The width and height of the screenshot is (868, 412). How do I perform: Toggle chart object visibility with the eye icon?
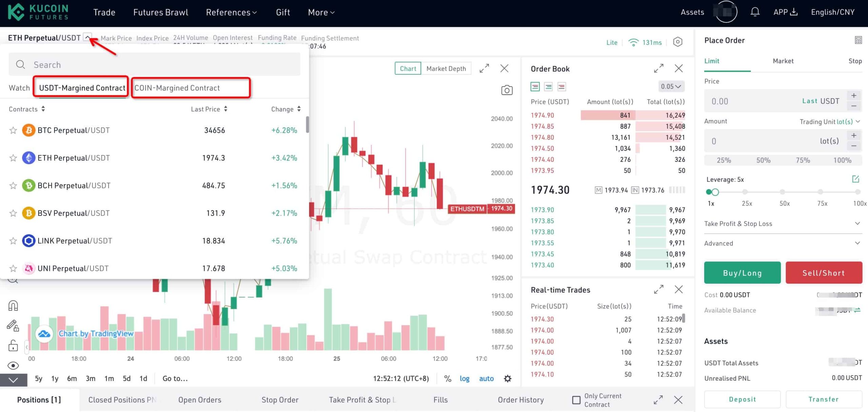click(x=13, y=366)
